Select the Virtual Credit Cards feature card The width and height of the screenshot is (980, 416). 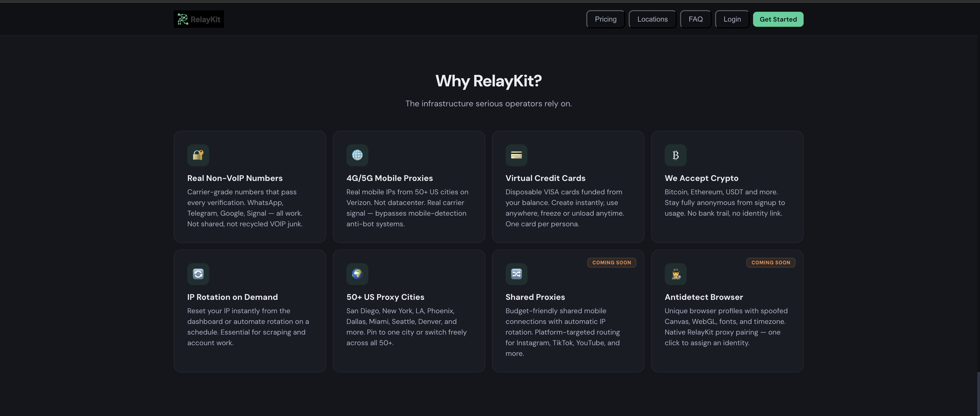(x=568, y=187)
